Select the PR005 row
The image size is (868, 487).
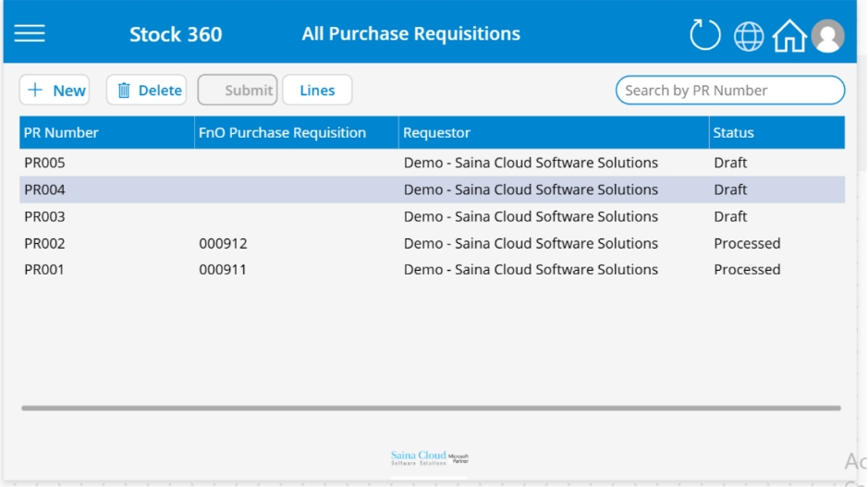point(432,163)
